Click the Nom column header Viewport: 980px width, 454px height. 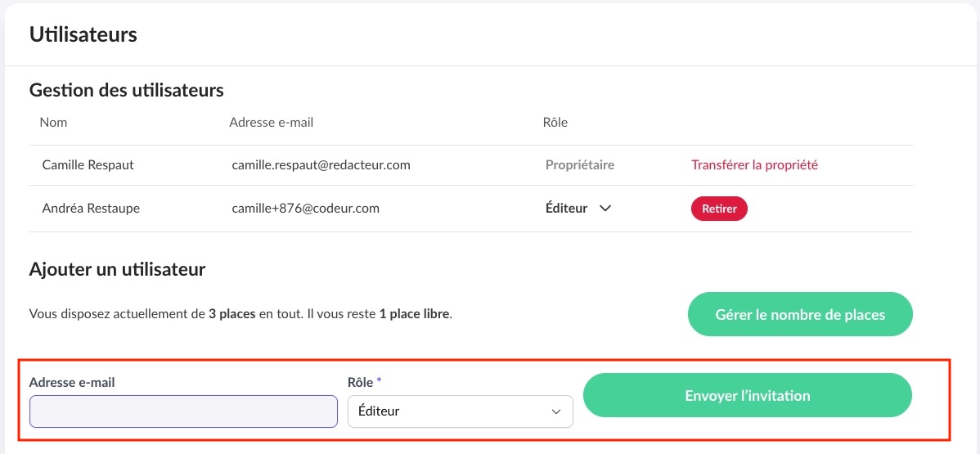tap(53, 123)
